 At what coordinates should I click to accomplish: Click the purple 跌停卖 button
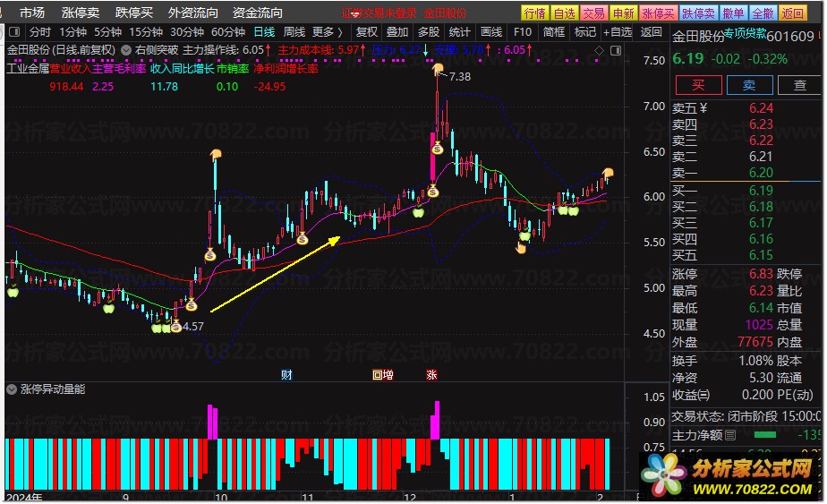(698, 13)
